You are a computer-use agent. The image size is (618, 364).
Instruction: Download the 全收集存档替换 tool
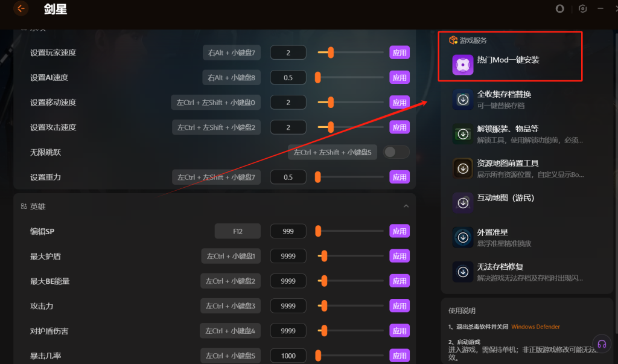(x=463, y=100)
